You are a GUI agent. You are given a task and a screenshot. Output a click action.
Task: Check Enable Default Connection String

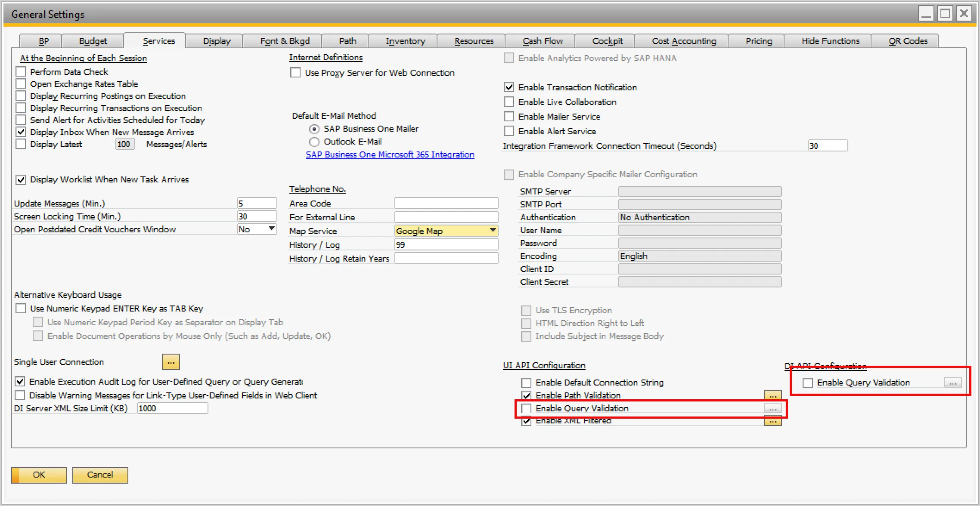tap(526, 383)
